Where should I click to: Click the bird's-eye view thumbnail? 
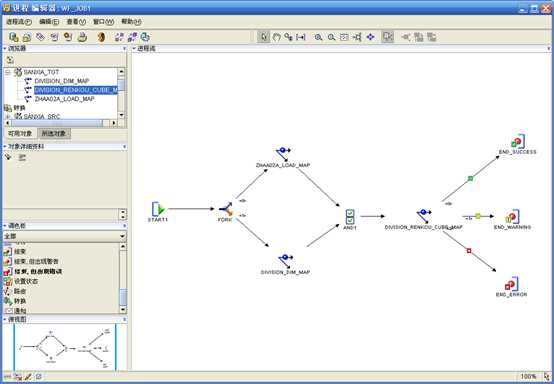tap(65, 347)
